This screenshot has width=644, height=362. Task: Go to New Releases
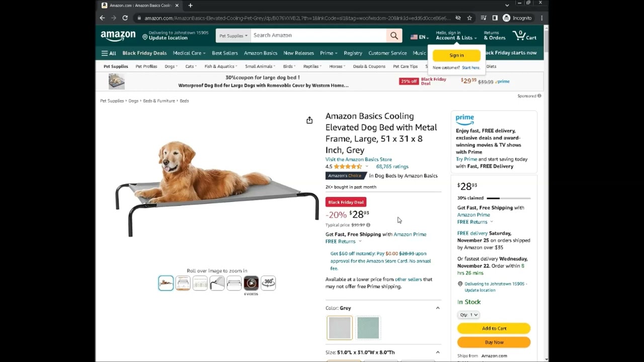298,53
